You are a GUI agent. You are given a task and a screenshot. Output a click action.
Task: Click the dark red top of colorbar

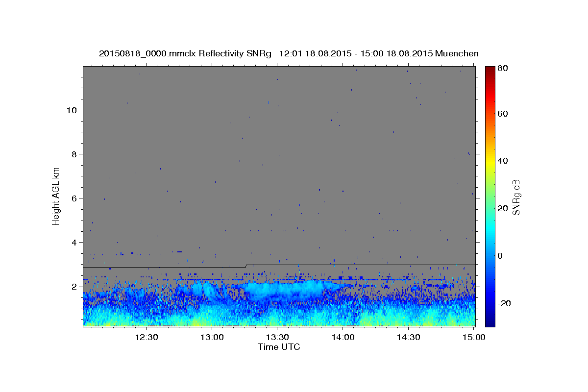[x=490, y=70]
